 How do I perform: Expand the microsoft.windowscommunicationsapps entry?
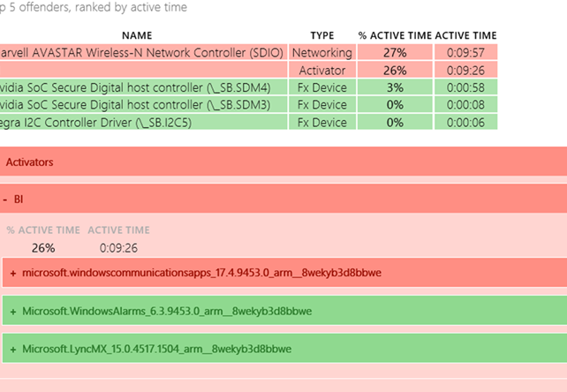pyautogui.click(x=13, y=274)
